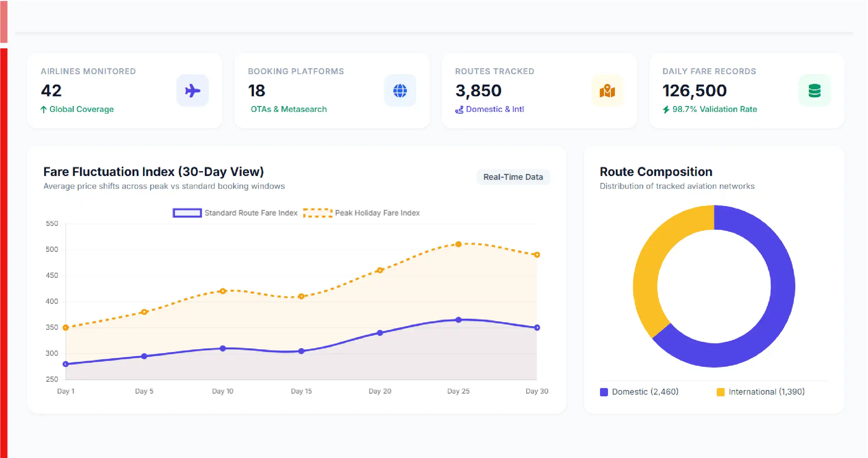Click the Day 5 axis label
Viewport: 868px width, 458px height.
[144, 391]
